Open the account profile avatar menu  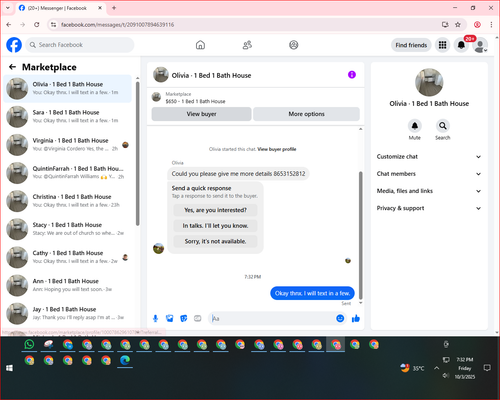coord(480,46)
